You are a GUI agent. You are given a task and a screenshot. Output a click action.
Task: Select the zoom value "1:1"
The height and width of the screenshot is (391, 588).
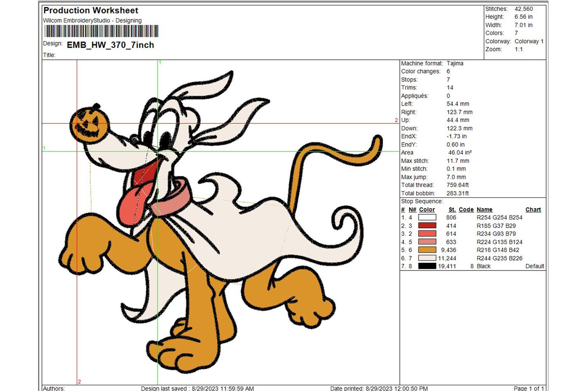click(x=519, y=49)
